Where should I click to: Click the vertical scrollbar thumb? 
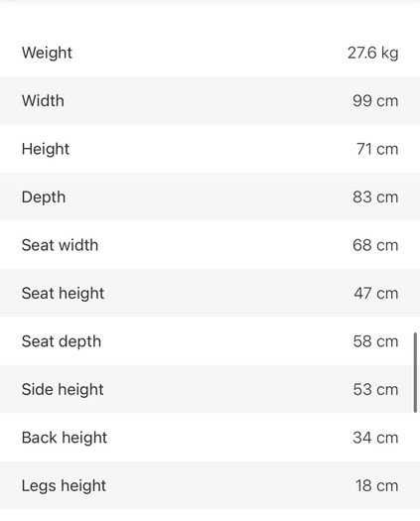click(x=415, y=372)
